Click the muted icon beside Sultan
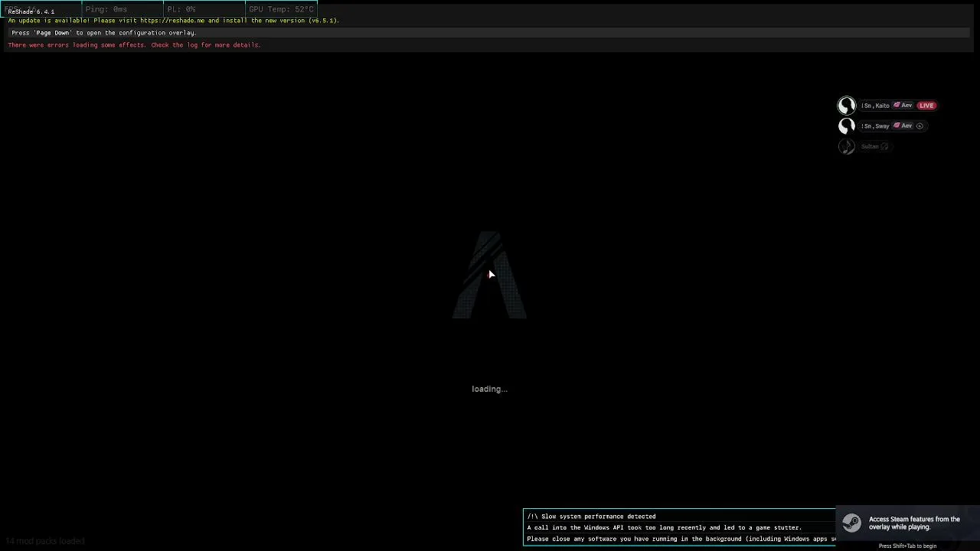Image resolution: width=980 pixels, height=551 pixels. click(x=884, y=147)
